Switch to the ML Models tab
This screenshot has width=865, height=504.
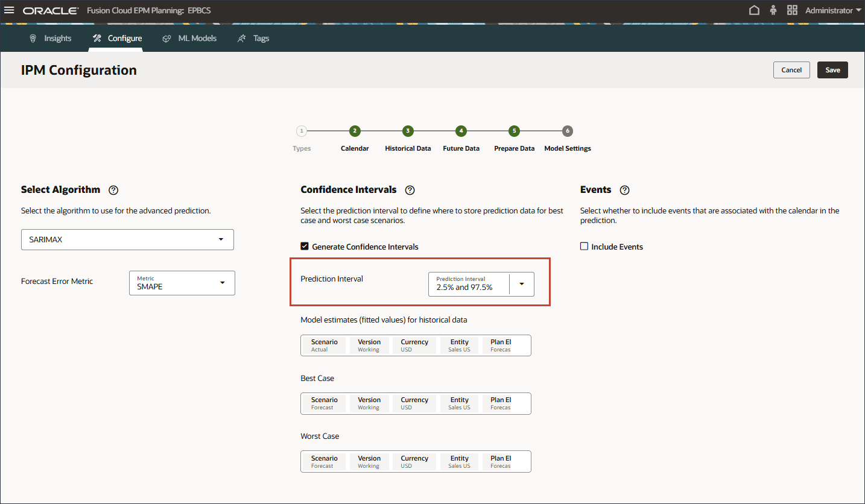(189, 38)
